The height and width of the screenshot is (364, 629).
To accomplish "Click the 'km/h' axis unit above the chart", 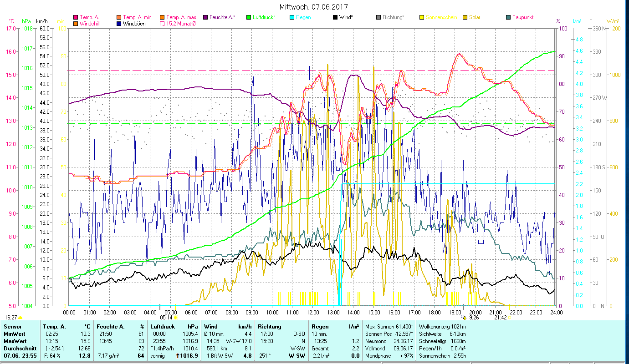I will (x=41, y=21).
